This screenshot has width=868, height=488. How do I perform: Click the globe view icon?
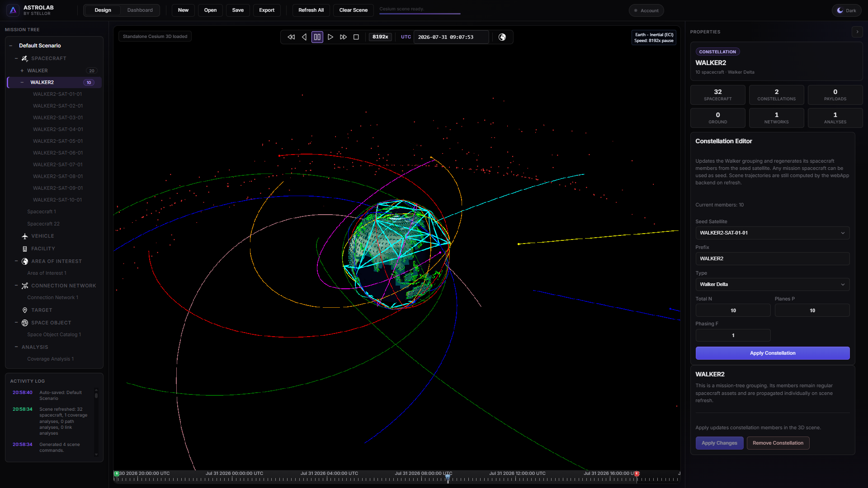click(x=502, y=37)
